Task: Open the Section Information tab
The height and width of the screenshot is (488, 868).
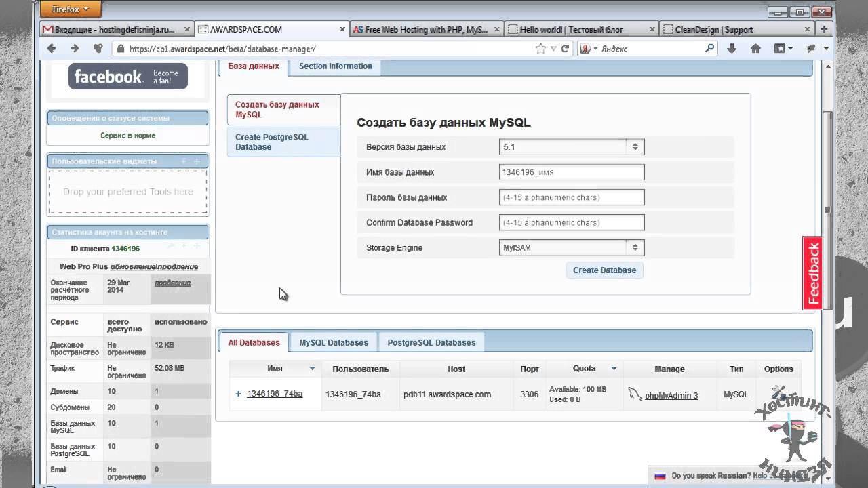Action: pos(335,66)
